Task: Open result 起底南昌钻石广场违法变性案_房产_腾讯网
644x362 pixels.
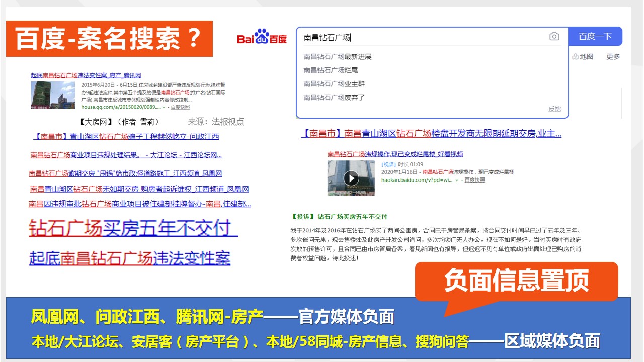Action: pos(86,75)
